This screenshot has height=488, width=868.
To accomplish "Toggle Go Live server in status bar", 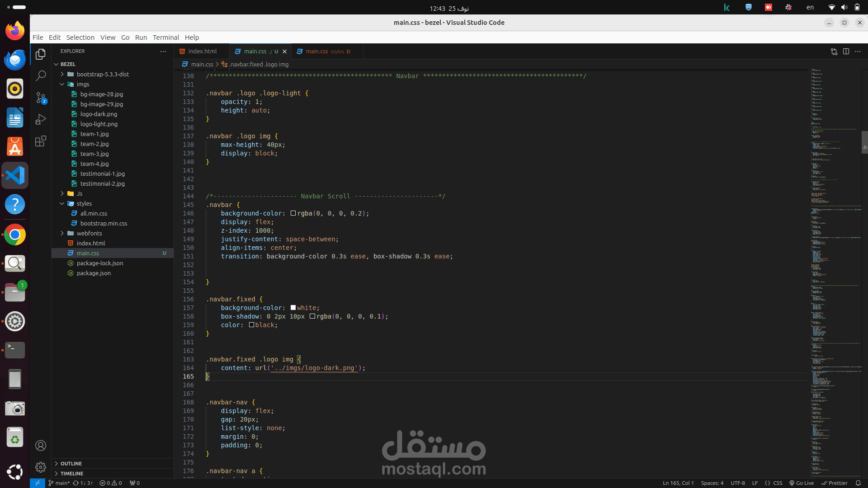I will point(802,483).
